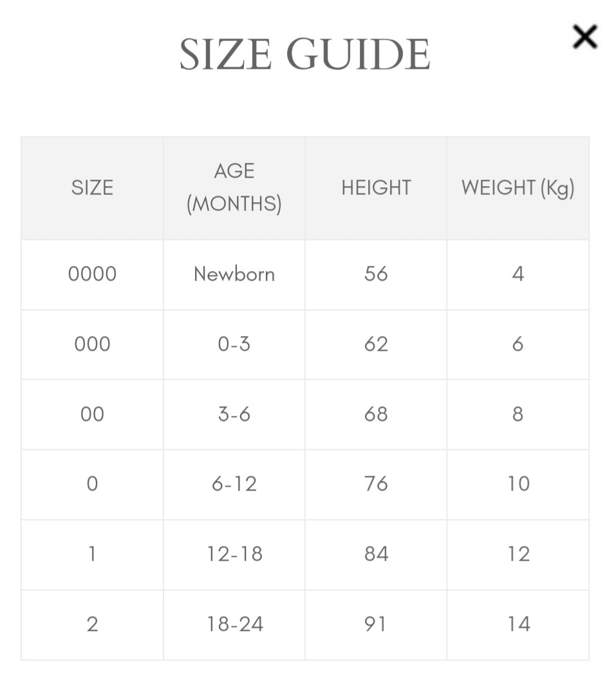616x692 pixels.
Task: Click the 18-24 months age cell
Action: [234, 624]
